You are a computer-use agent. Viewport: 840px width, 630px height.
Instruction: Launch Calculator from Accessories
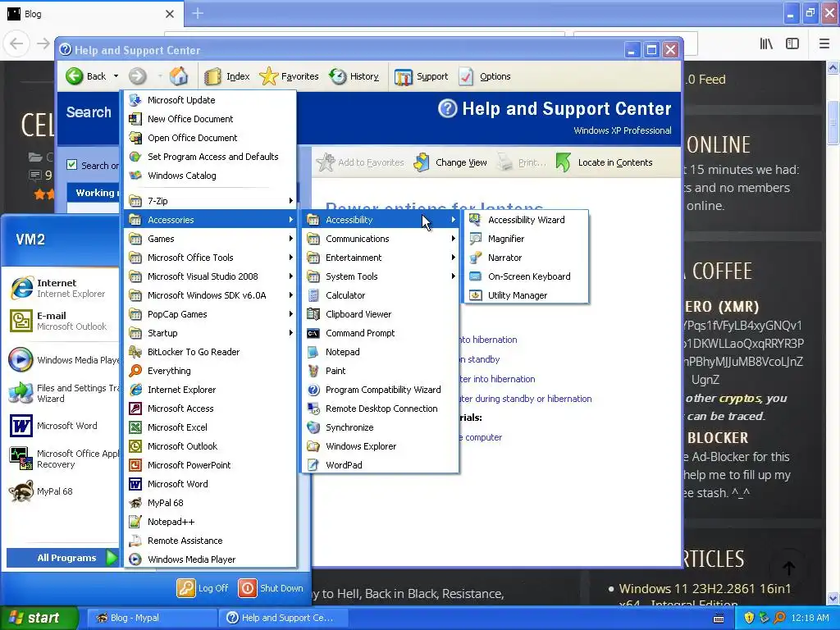click(380, 295)
